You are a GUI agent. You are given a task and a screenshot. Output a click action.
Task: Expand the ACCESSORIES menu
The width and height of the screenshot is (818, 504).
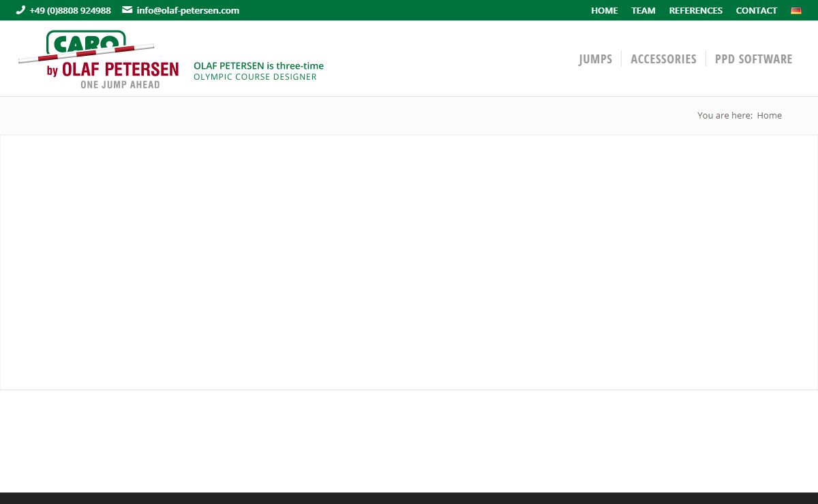pos(663,59)
